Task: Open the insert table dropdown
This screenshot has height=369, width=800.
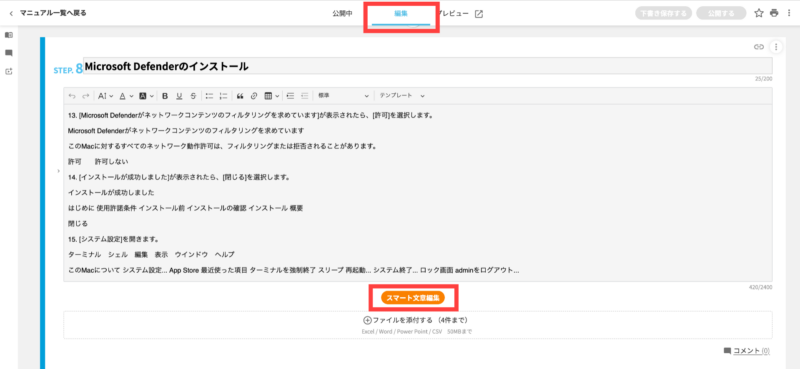Action: (271, 96)
